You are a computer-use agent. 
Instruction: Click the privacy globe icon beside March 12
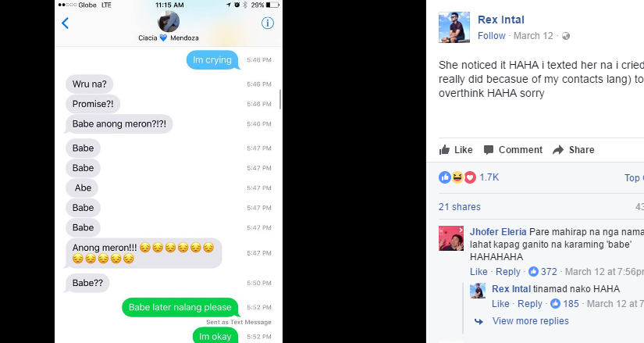(566, 36)
